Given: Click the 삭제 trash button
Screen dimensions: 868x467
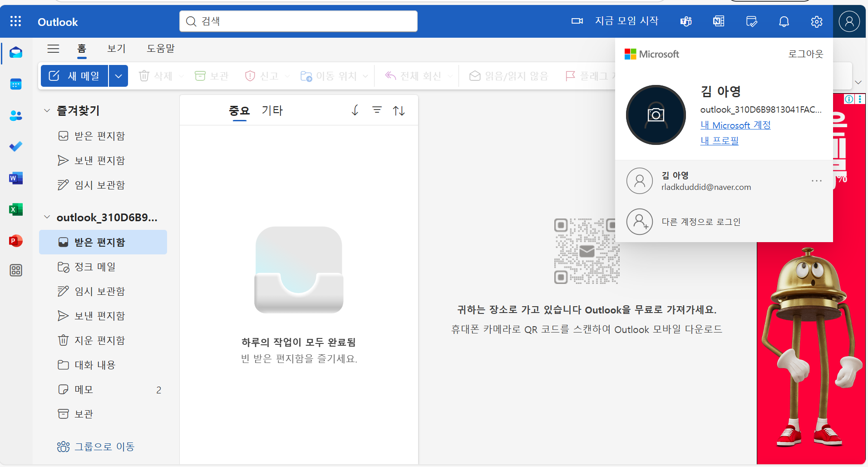Looking at the screenshot, I should click(156, 76).
